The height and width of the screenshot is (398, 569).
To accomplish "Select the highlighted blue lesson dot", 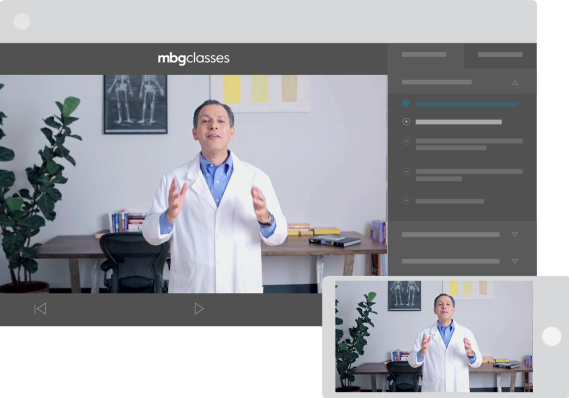I will tap(406, 104).
